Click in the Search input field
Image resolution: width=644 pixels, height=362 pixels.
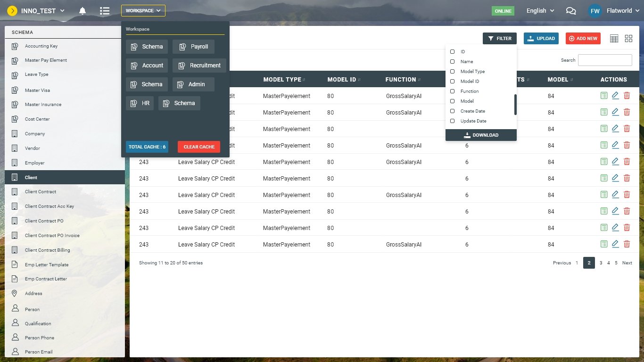point(604,60)
